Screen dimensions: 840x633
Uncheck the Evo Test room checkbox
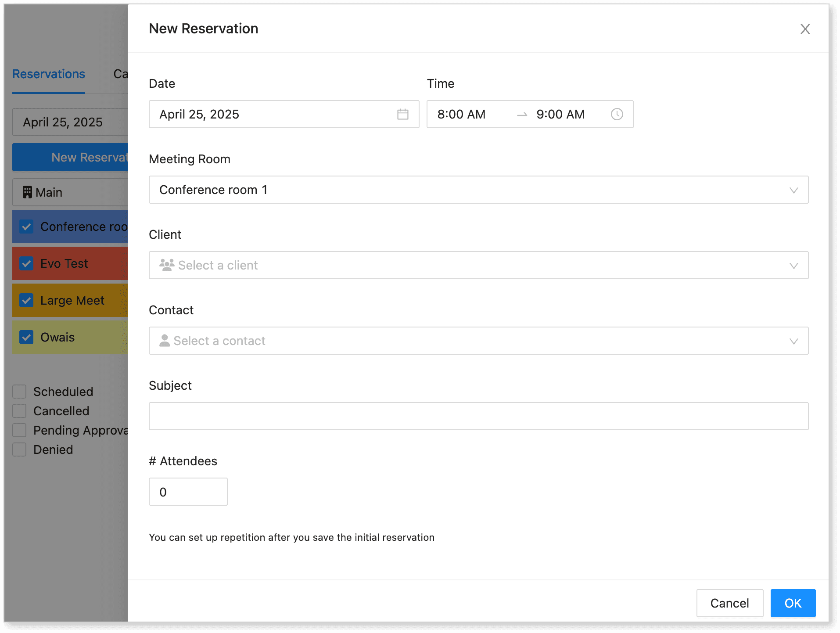point(26,263)
